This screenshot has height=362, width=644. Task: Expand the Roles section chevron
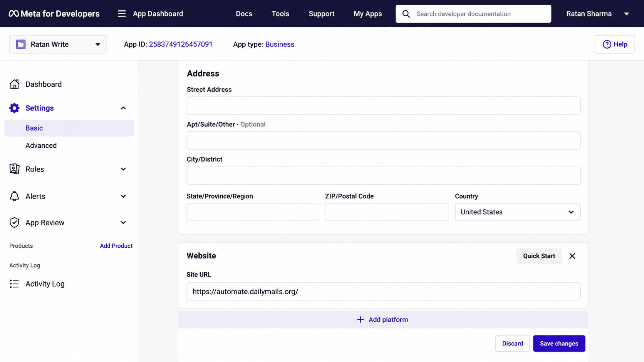point(123,169)
